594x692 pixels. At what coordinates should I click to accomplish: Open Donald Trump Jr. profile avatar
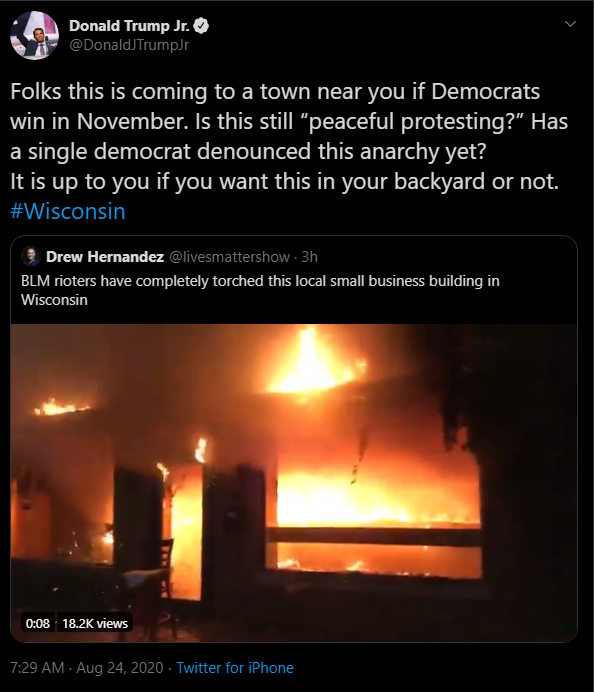34,35
